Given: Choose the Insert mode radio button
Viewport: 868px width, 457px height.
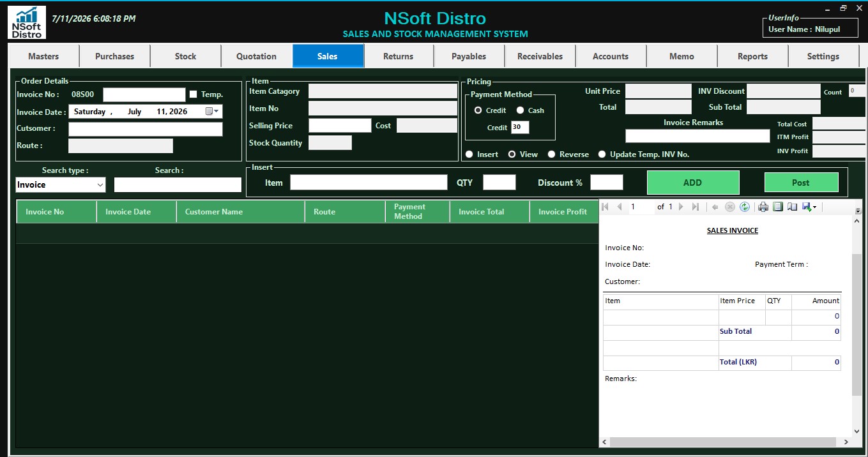Looking at the screenshot, I should [x=469, y=154].
